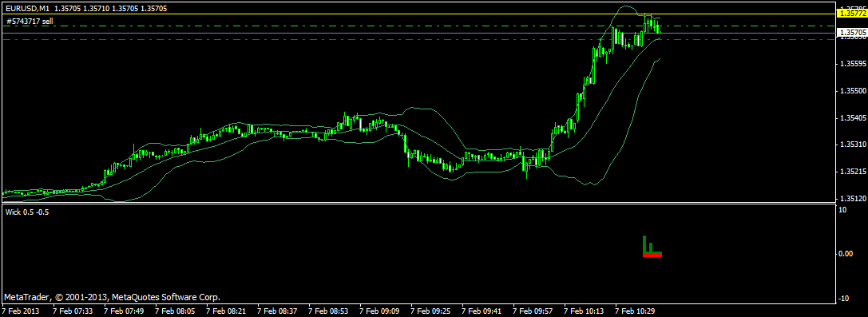The image size is (868, 317).
Task: Click the 1.35500 price axis label
Action: [853, 91]
